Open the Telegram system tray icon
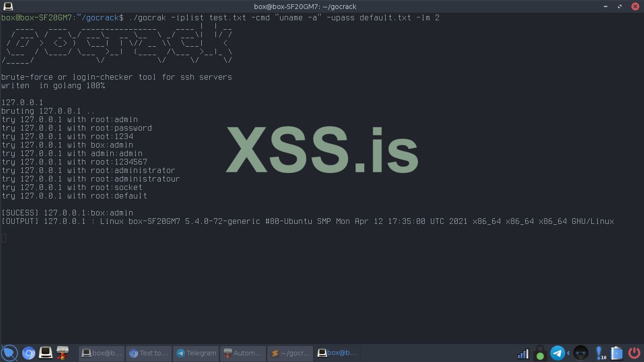 tap(558, 353)
